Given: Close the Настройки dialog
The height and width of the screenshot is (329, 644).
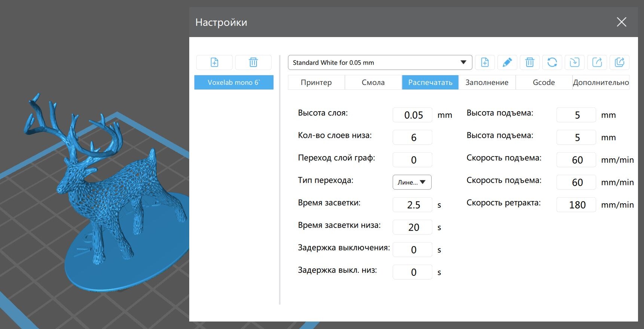Looking at the screenshot, I should pos(621,22).
